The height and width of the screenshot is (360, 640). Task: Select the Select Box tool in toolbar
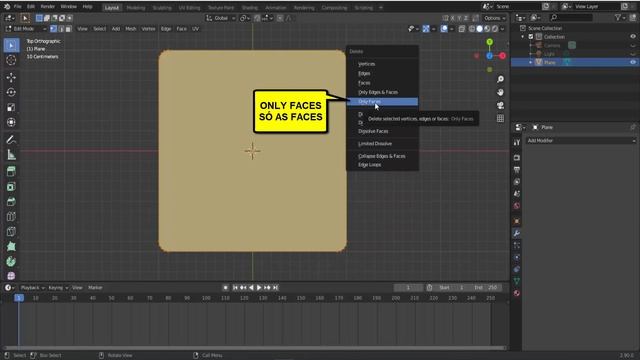pyautogui.click(x=11, y=45)
